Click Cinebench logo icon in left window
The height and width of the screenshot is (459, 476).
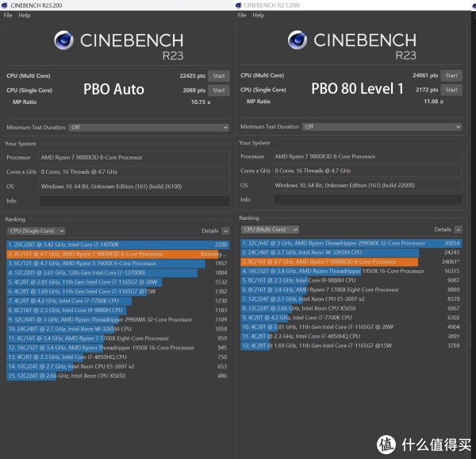coord(63,40)
